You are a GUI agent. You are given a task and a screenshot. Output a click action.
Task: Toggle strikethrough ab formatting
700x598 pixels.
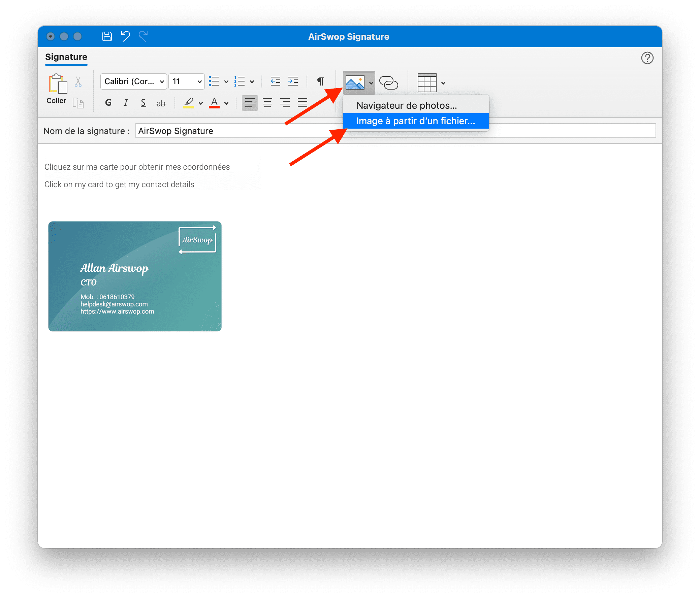pos(161,103)
